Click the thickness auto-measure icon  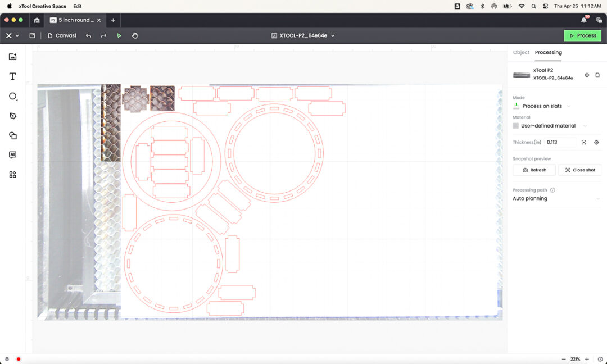584,143
